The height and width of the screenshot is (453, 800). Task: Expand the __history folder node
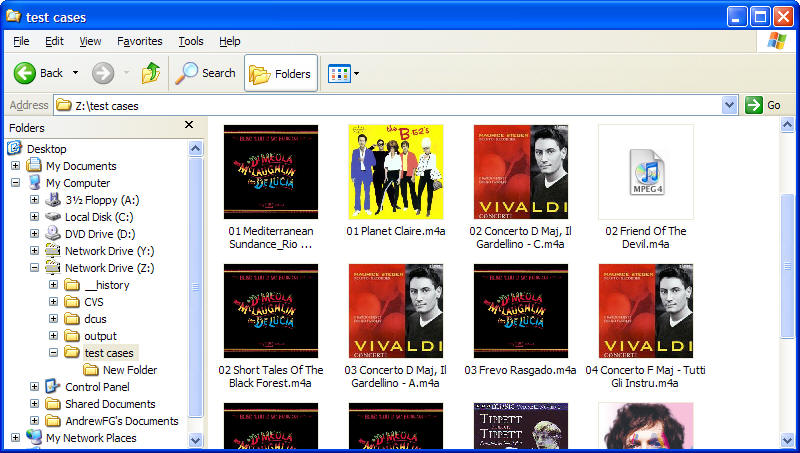(x=53, y=285)
